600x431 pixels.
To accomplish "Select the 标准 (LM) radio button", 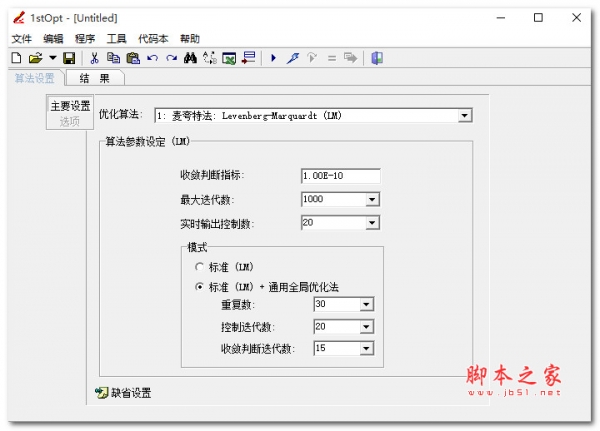I will (199, 267).
